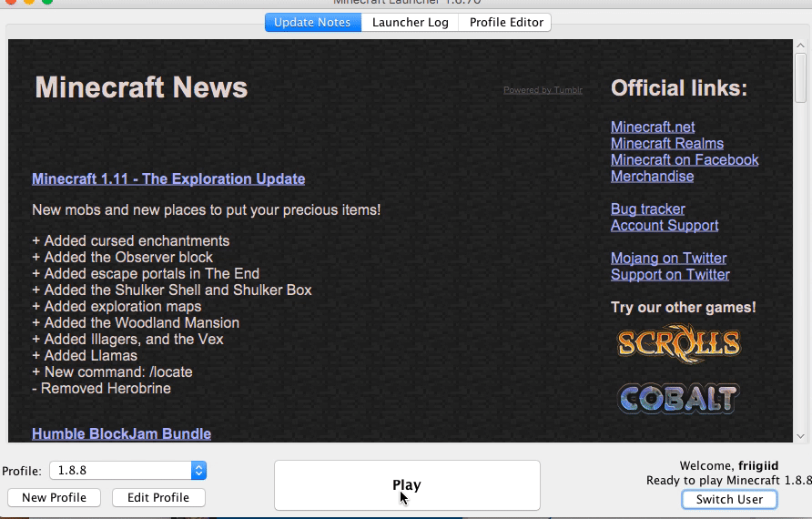Click the 'Try our other games!' heading
Viewport: 812px width, 519px height.
684,308
